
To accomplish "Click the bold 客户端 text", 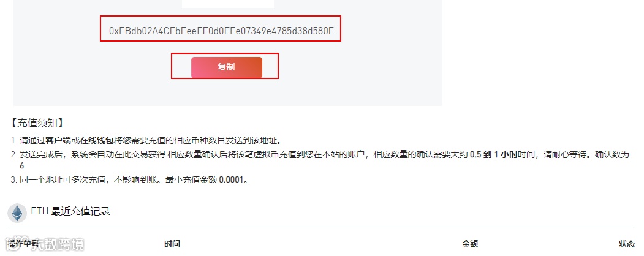I will coord(58,141).
